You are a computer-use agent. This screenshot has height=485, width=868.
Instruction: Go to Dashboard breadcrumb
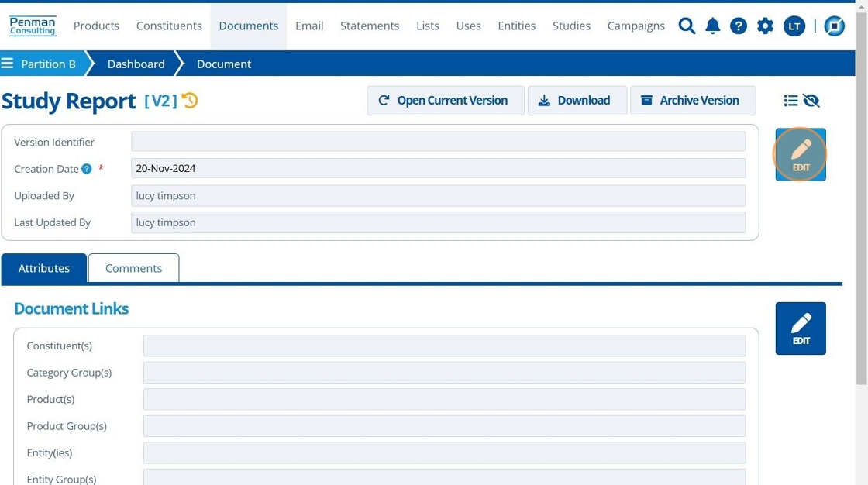[136, 64]
